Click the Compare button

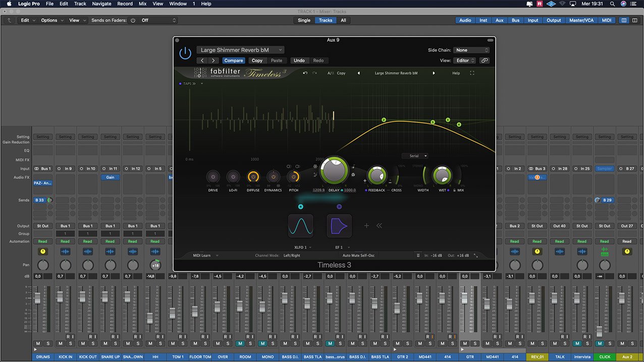pos(234,61)
